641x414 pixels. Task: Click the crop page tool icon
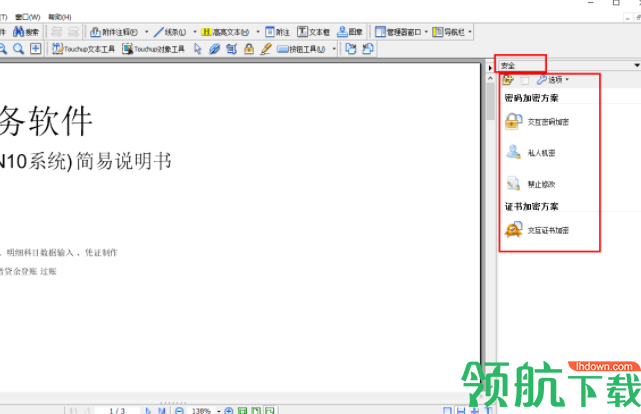pos(232,49)
